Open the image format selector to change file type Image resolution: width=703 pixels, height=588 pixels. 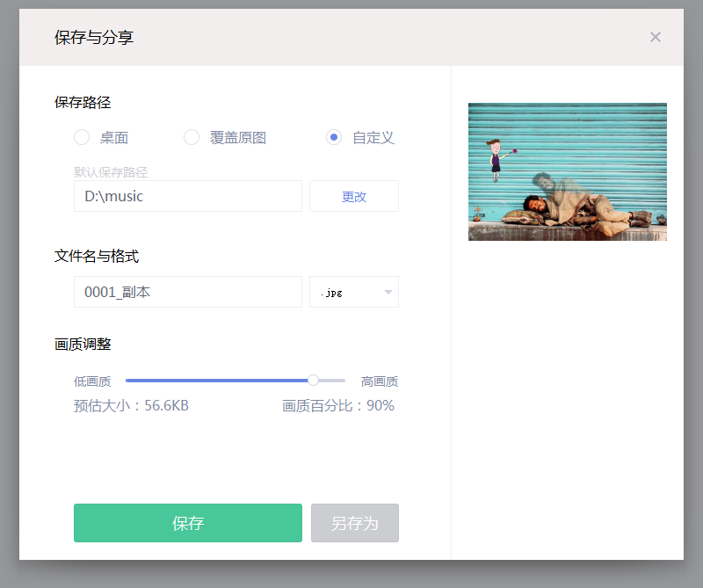click(x=354, y=292)
